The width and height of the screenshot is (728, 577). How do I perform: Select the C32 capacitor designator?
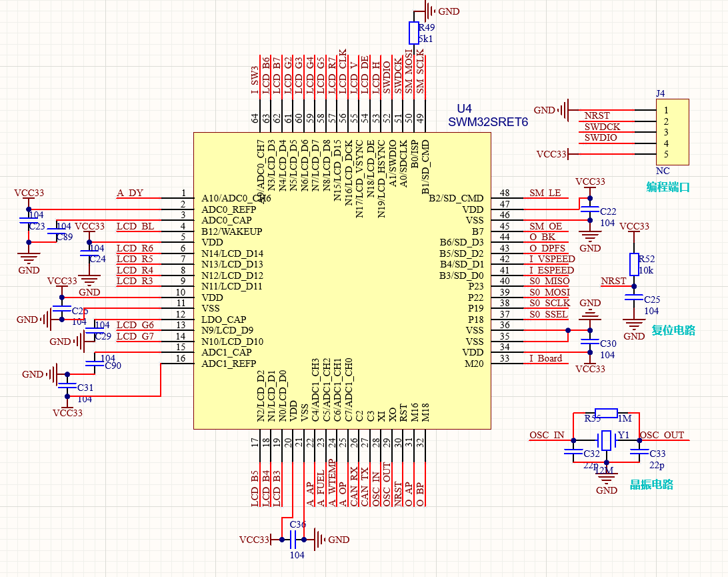[591, 454]
